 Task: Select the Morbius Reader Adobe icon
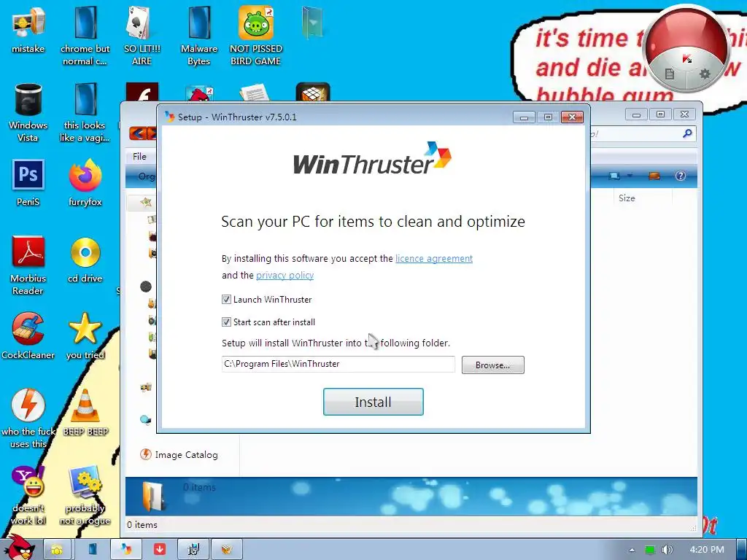28,265
